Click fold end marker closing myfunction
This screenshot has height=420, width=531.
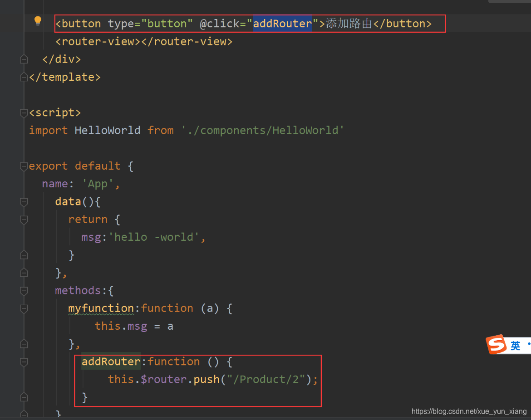(24, 344)
